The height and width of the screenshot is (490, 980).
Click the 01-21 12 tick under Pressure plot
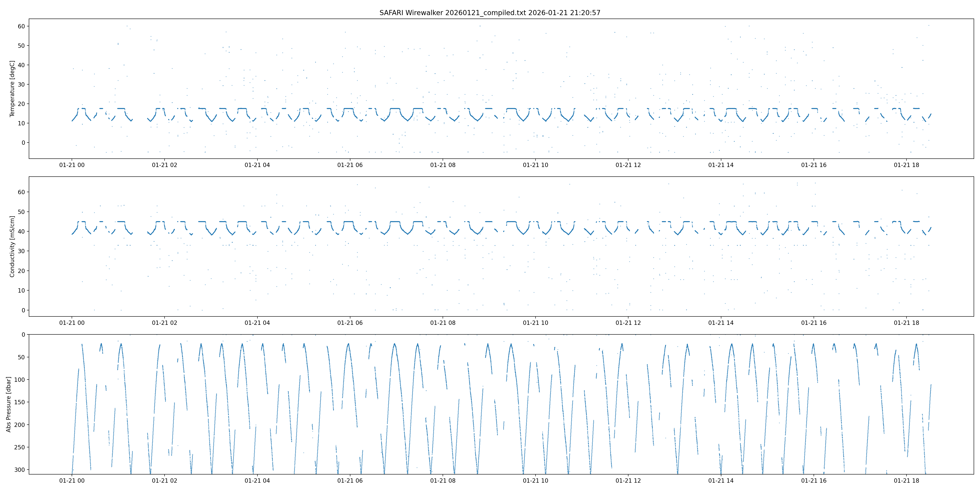tap(628, 480)
